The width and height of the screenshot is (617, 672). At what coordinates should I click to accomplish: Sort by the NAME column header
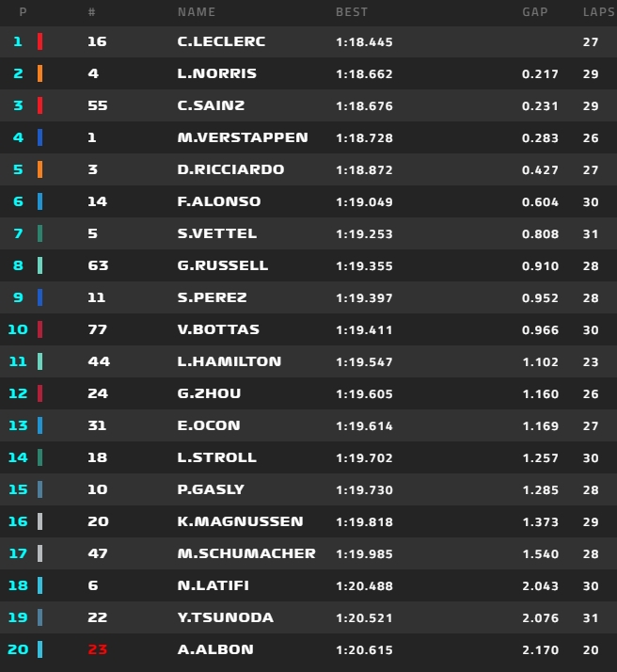coord(197,12)
